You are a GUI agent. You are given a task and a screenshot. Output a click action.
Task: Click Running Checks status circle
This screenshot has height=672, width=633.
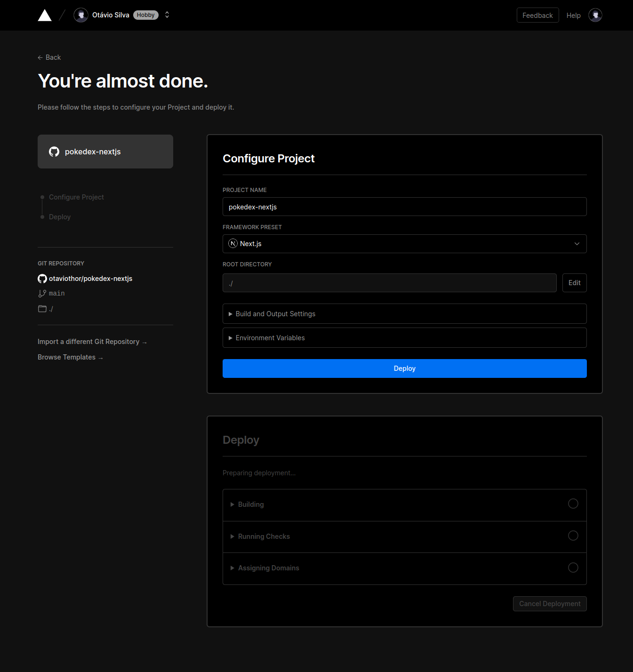pos(573,536)
